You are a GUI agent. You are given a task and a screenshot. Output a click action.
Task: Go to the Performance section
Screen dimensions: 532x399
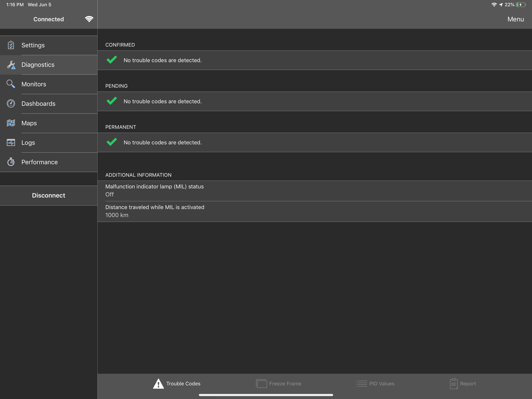pyautogui.click(x=48, y=162)
